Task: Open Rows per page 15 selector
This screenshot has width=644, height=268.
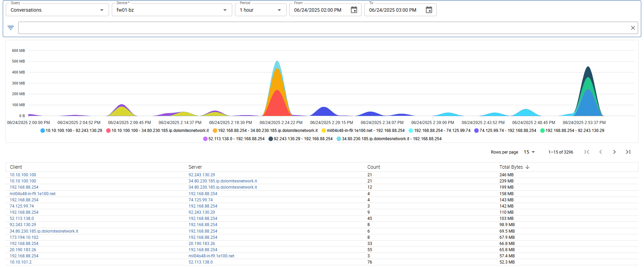Action: click(529, 152)
